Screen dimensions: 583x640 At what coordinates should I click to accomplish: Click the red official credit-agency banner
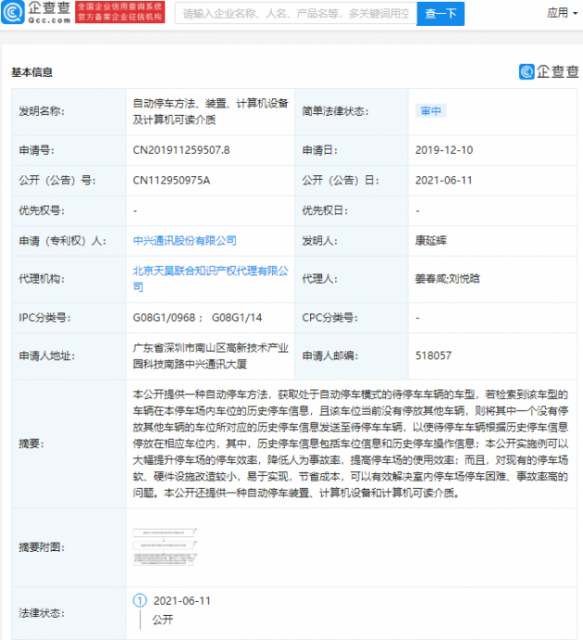coord(120,12)
